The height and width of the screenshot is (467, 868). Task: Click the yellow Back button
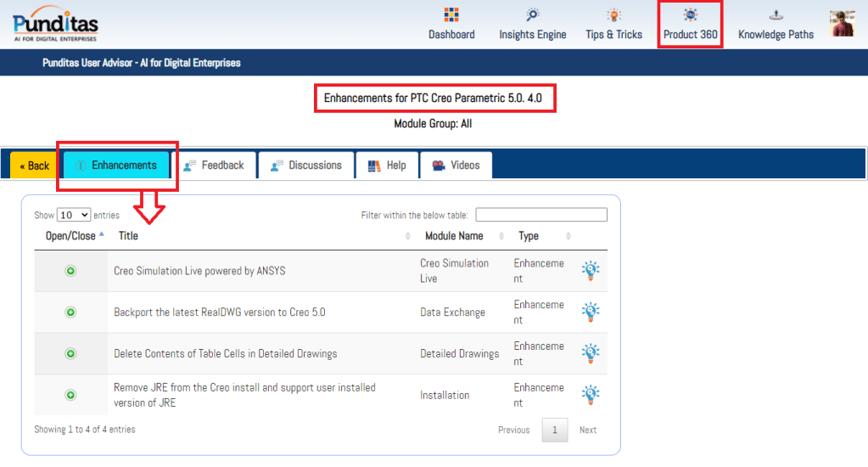[35, 166]
